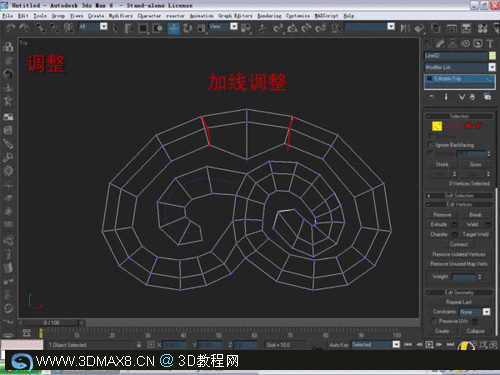
Task: Enable the Ignore Backfacing checkbox
Action: click(x=430, y=145)
